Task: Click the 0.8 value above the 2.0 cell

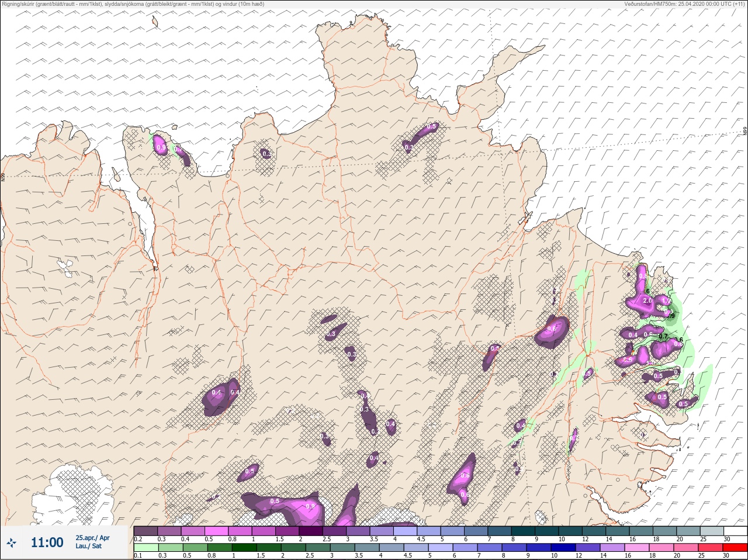Action: tap(643, 276)
